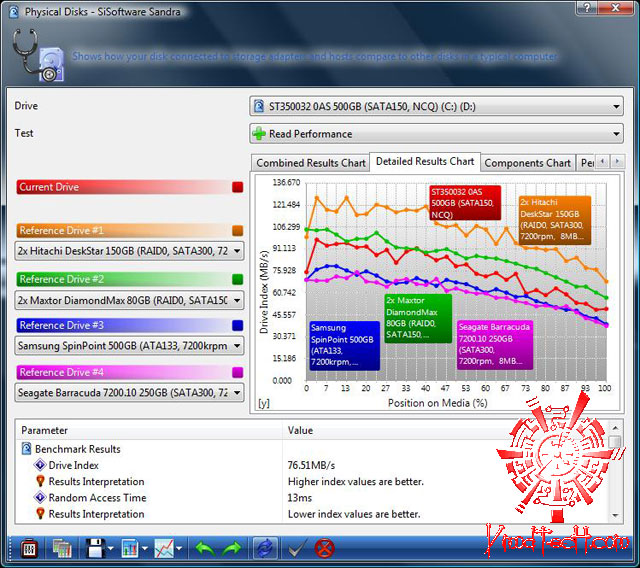Open Reference Drive #1 Hitachi dropdown
The image size is (640, 568).
pyautogui.click(x=129, y=251)
